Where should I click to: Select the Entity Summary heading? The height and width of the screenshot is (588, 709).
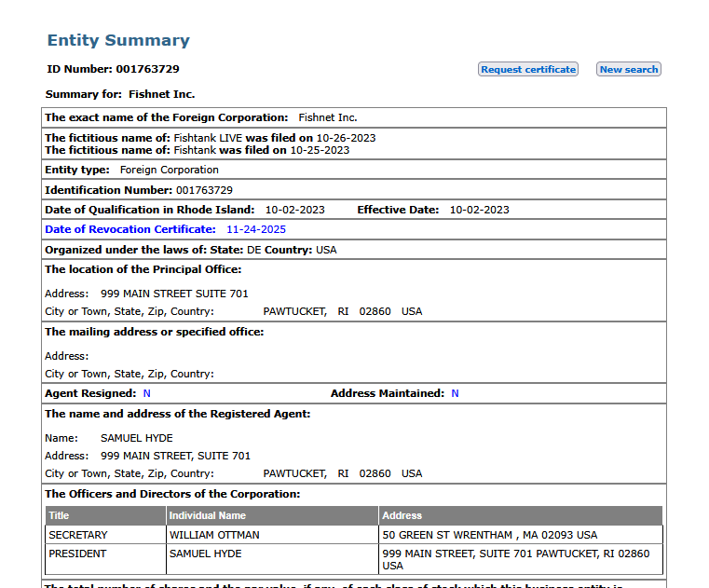click(118, 40)
